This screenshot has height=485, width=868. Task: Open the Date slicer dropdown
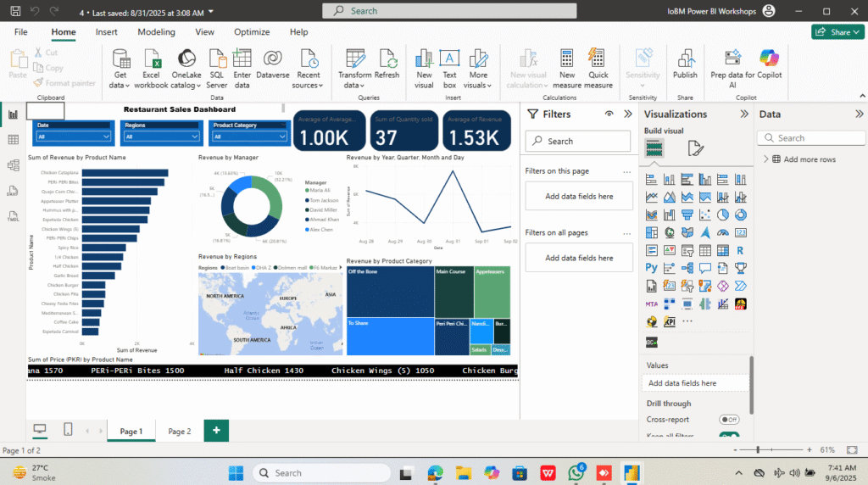click(73, 136)
